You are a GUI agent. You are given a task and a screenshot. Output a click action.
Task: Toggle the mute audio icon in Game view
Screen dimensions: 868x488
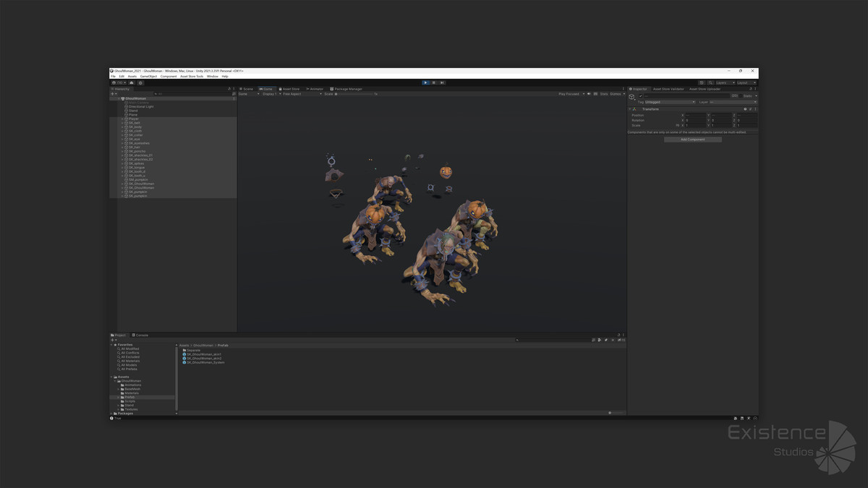click(x=590, y=94)
